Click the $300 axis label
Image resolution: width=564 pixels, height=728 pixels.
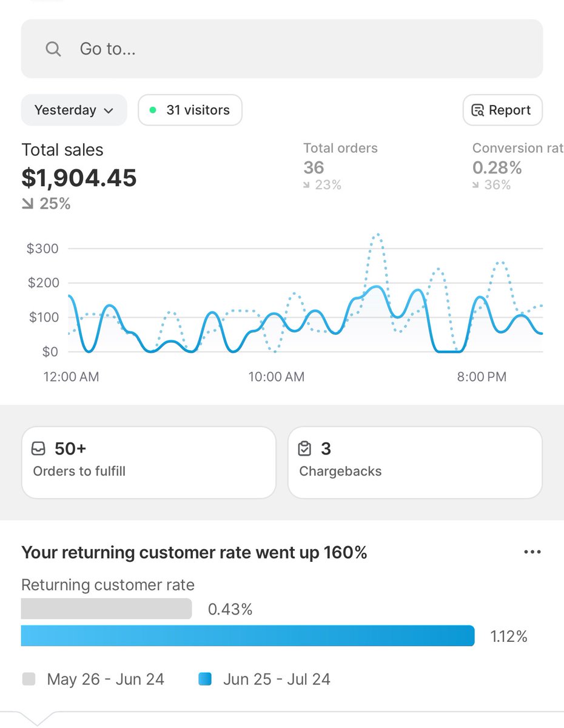42,249
